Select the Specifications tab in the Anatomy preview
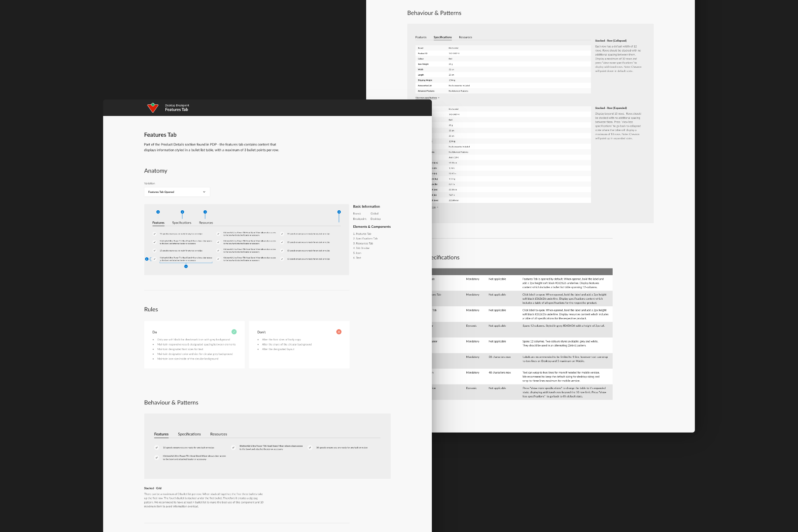The height and width of the screenshot is (532, 798). coord(182,223)
